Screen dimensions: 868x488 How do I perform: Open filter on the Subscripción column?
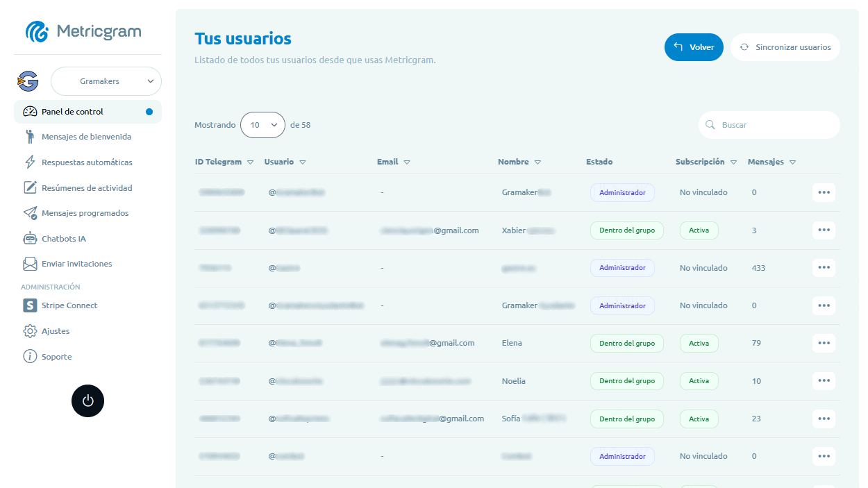click(x=733, y=162)
